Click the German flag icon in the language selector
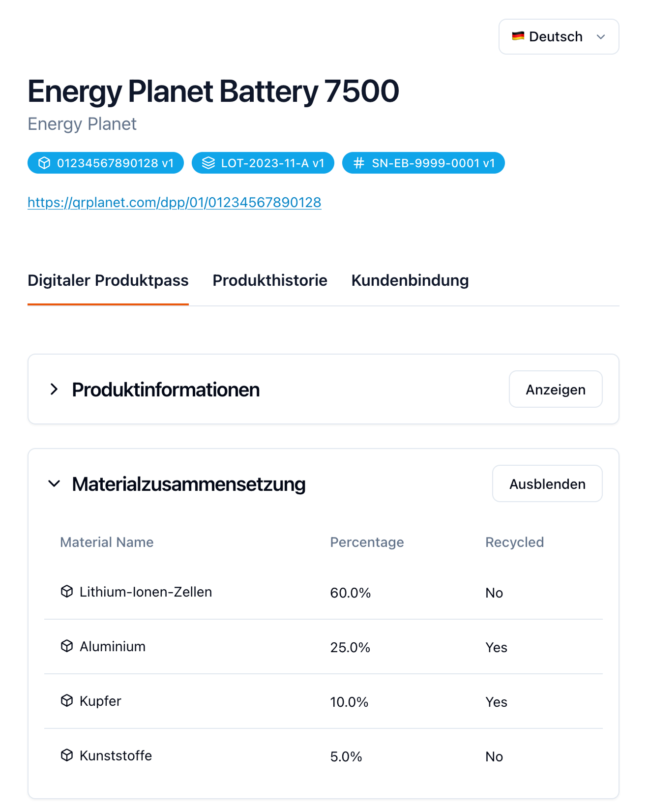This screenshot has height=812, width=649. coord(518,36)
